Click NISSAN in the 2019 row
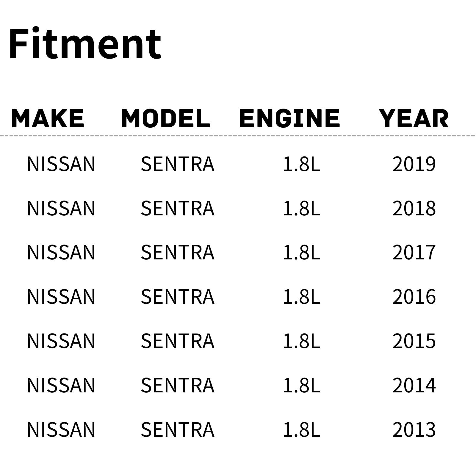476x476 pixels. coord(61,164)
